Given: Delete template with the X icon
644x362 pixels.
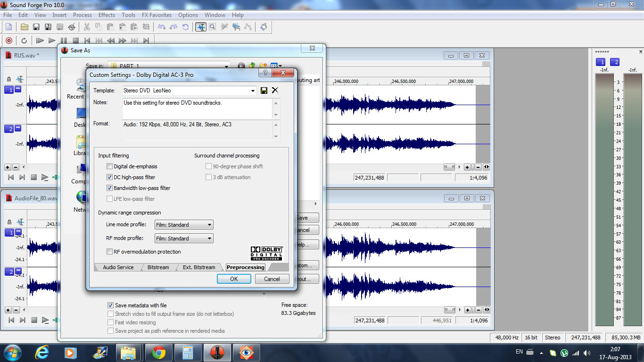Looking at the screenshot, I should [x=275, y=90].
